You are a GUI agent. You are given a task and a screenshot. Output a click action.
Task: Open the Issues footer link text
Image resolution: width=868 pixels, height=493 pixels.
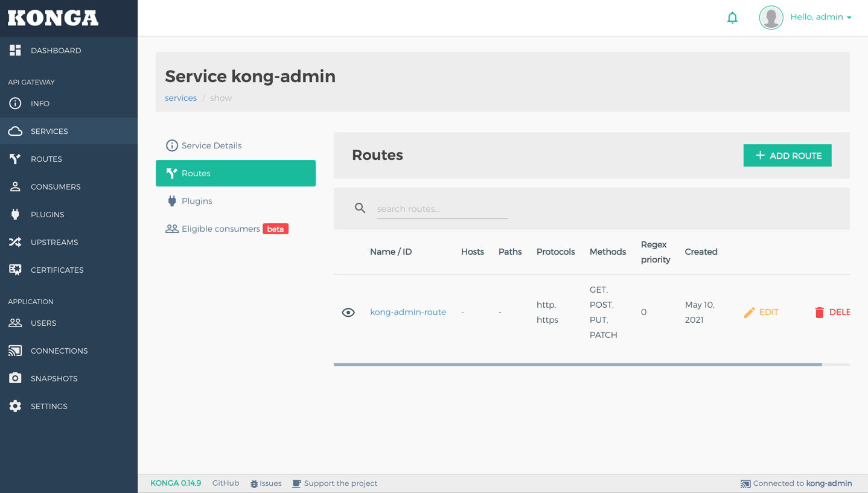coord(270,483)
